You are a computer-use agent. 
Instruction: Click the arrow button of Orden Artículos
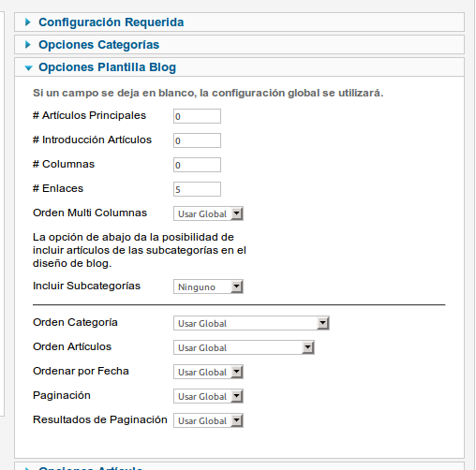click(x=307, y=347)
